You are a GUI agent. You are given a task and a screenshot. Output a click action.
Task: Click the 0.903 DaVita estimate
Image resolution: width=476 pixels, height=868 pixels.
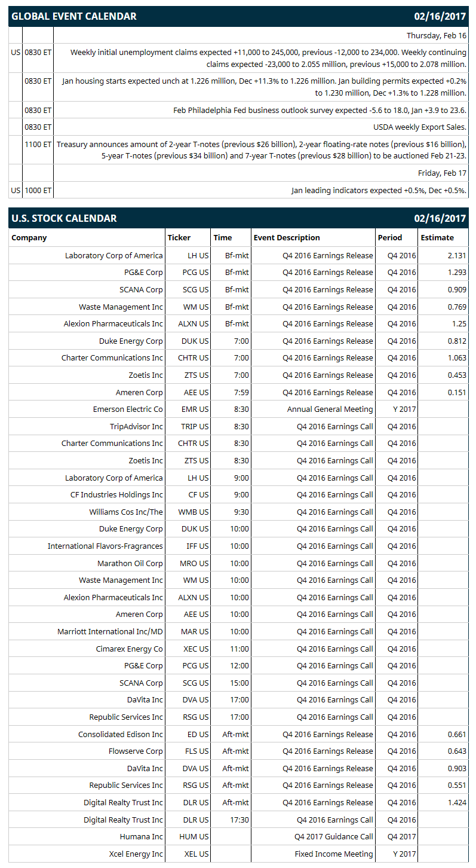point(457,768)
